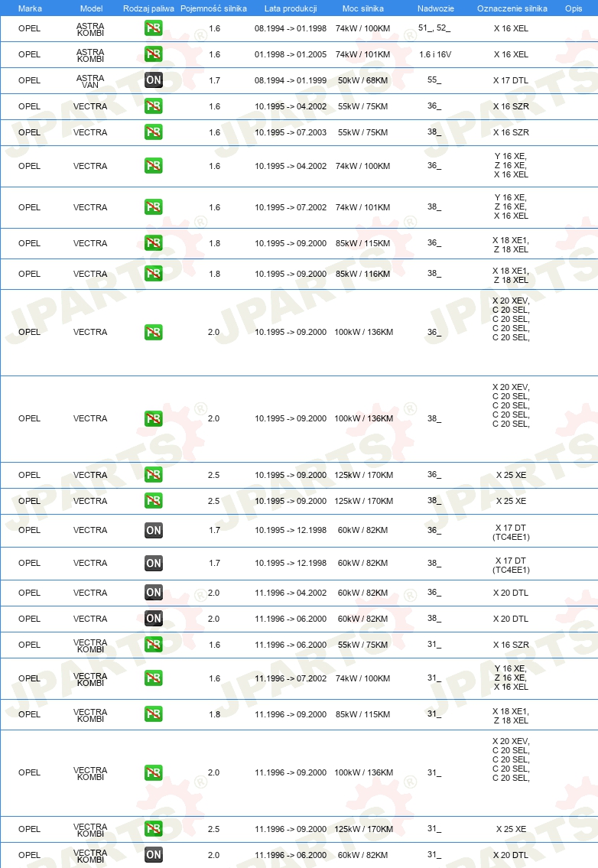Click the 'Opis' column header
This screenshot has width=598, height=868.
[574, 8]
